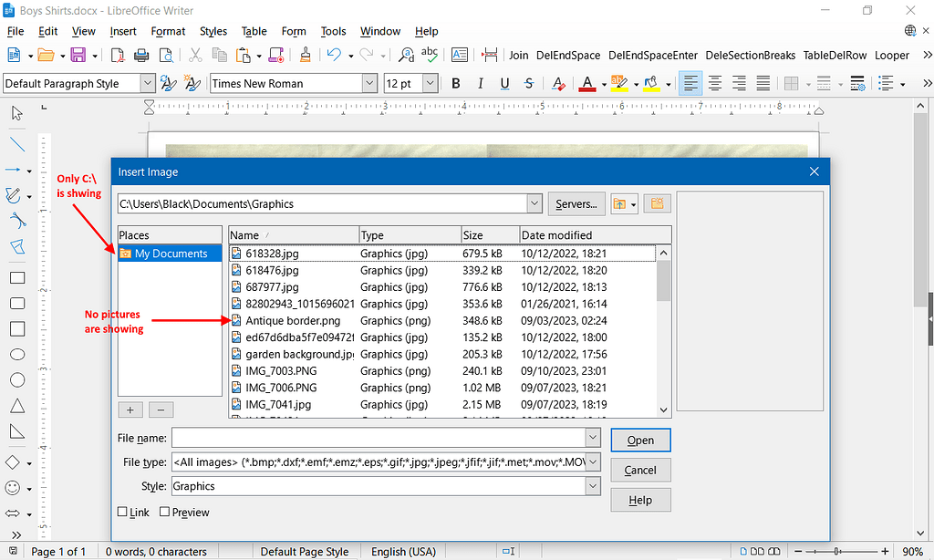Adjust the zoom slider in status bar
The height and width of the screenshot is (560, 934).
[836, 552]
